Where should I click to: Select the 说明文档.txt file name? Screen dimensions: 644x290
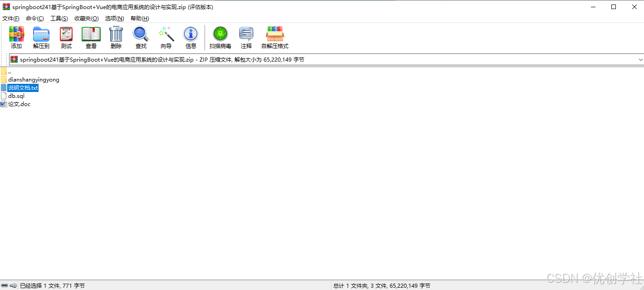click(23, 87)
